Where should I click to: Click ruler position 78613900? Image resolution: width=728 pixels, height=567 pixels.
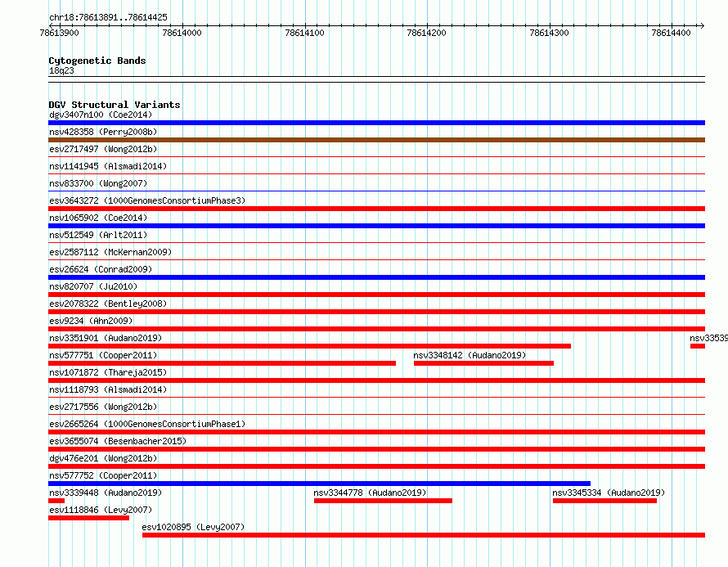point(60,33)
